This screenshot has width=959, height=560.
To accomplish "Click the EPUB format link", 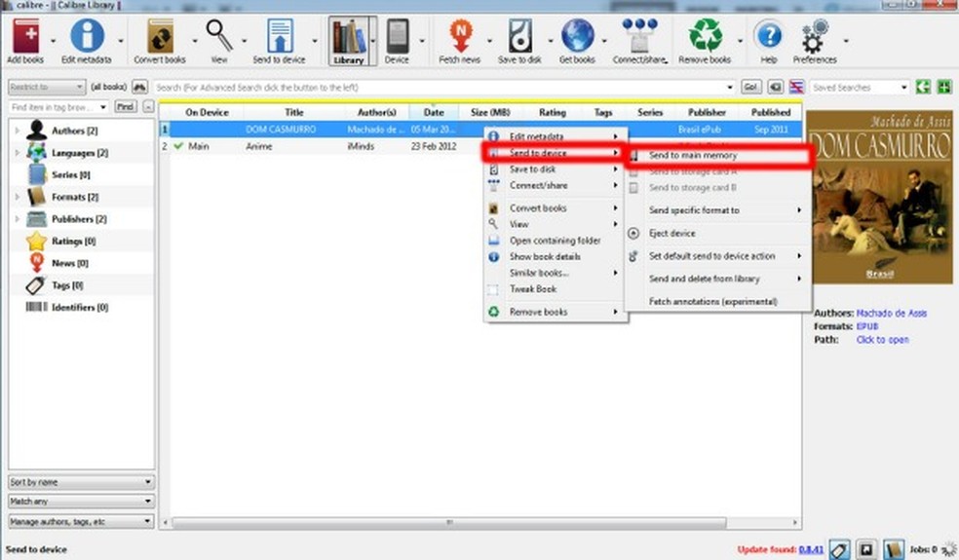I will pyautogui.click(x=867, y=326).
